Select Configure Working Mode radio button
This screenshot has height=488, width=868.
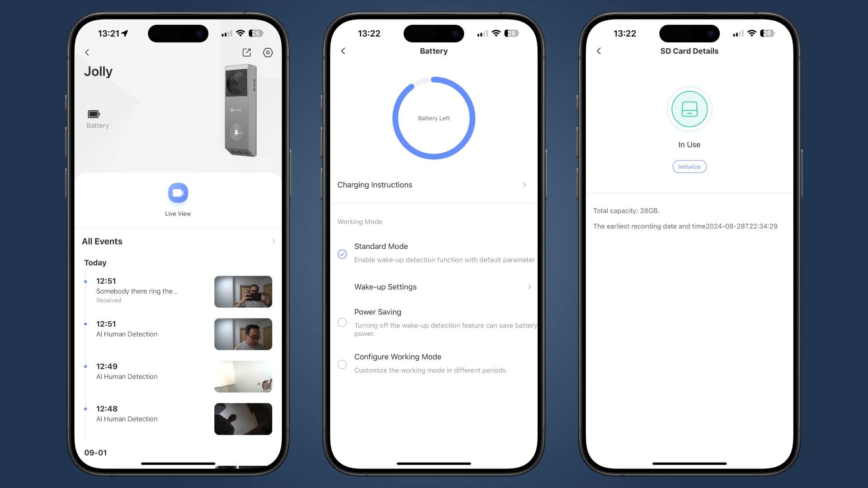tap(343, 363)
